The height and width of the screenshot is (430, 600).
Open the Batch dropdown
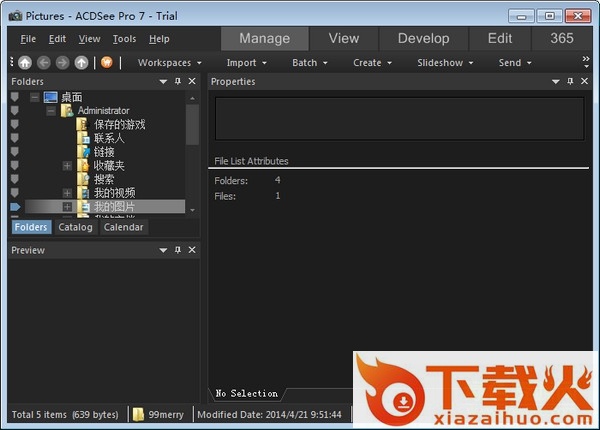coord(310,63)
